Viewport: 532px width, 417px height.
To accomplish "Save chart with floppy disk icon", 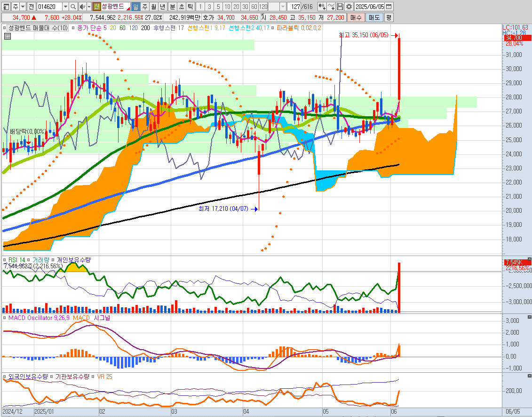I will (340, 7).
